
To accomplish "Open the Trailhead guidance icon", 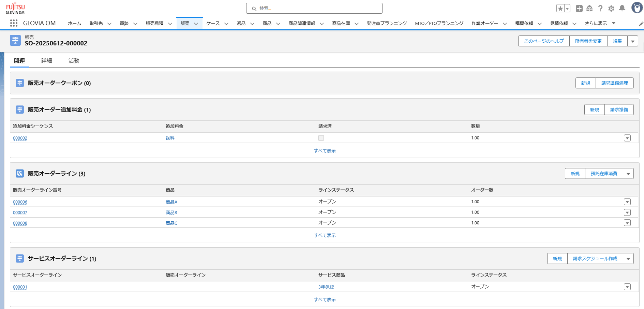I will tap(589, 9).
